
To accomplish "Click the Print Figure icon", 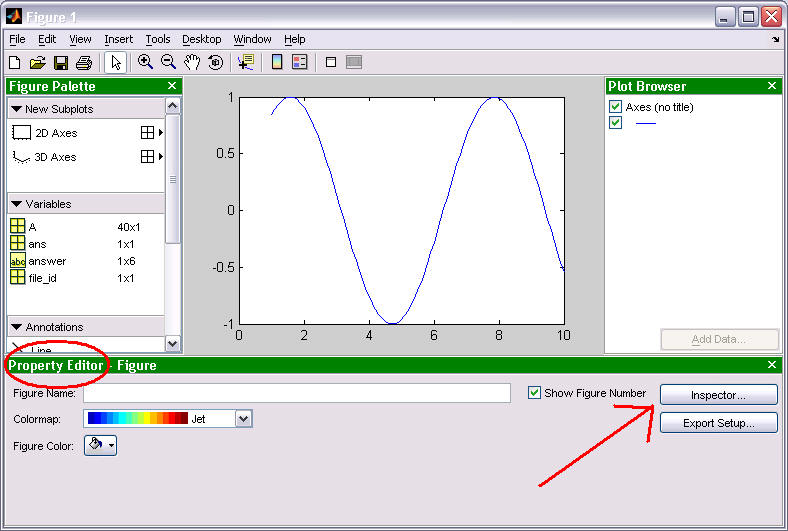I will point(84,62).
